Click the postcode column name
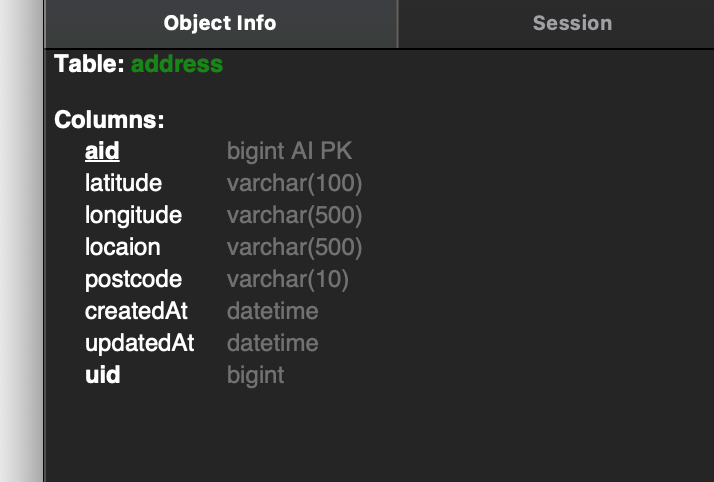Image resolution: width=714 pixels, height=482 pixels. coord(133,279)
